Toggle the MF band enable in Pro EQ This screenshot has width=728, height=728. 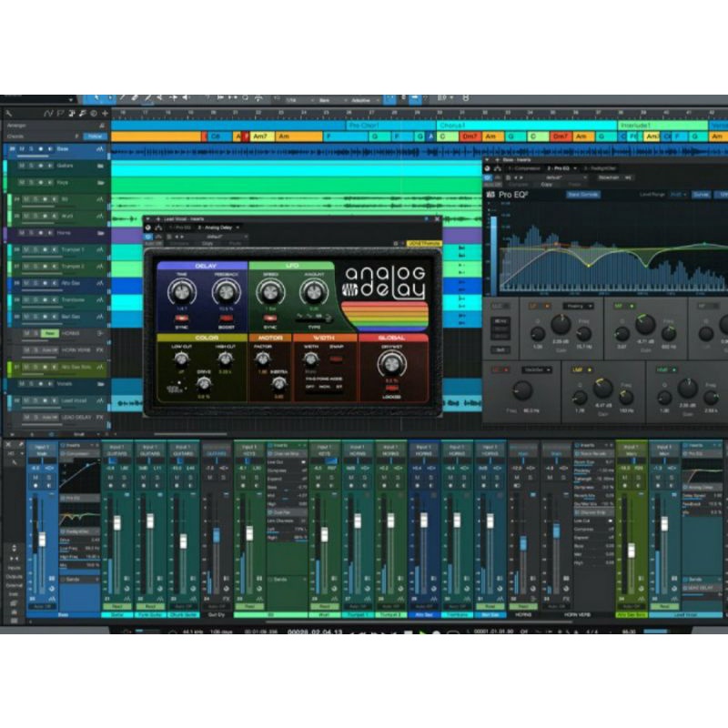632,307
